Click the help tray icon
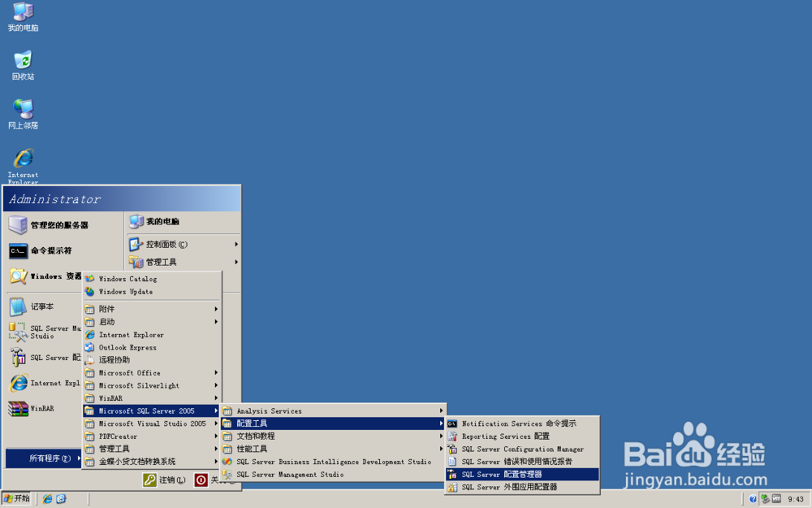 [753, 499]
